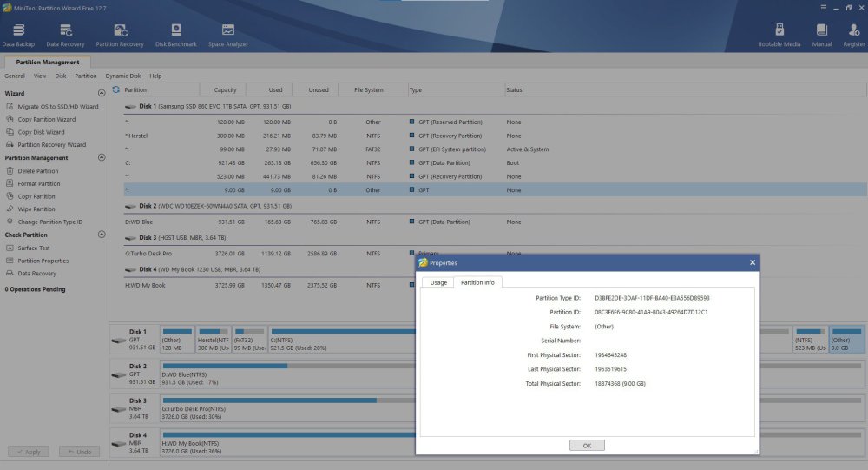The width and height of the screenshot is (868, 470).
Task: Switch to the Usage tab in Properties
Action: click(438, 282)
